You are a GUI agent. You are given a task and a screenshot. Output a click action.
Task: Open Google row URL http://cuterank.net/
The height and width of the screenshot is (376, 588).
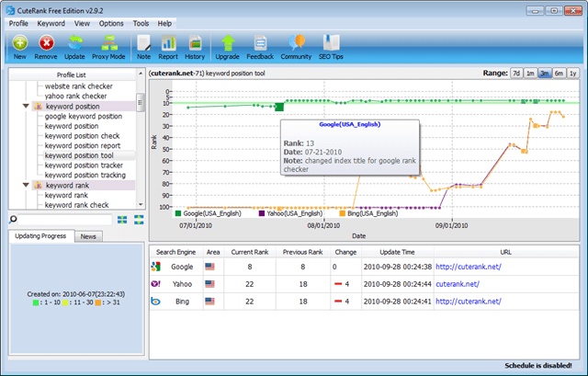469,267
